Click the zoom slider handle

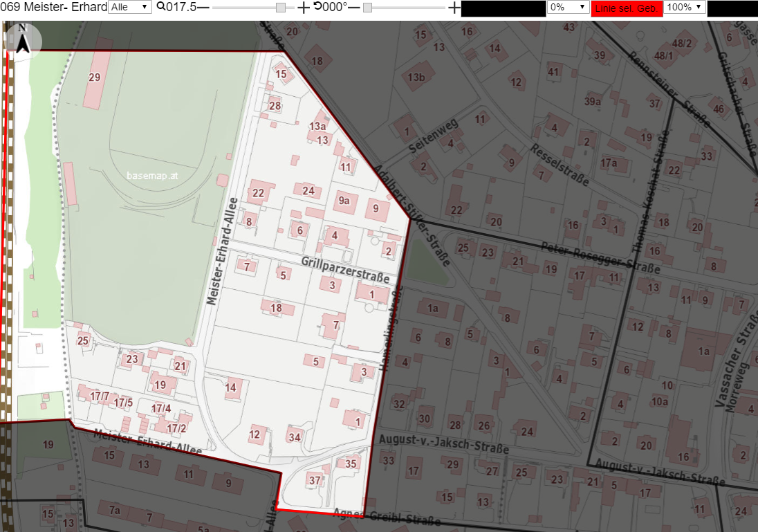coord(280,8)
